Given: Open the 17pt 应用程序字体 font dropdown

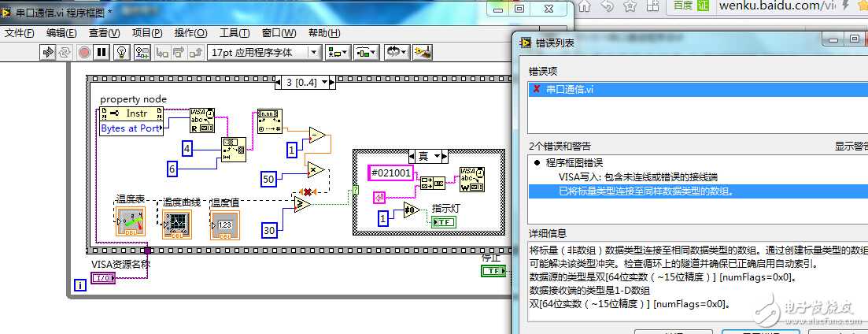Looking at the screenshot, I should click(x=264, y=52).
